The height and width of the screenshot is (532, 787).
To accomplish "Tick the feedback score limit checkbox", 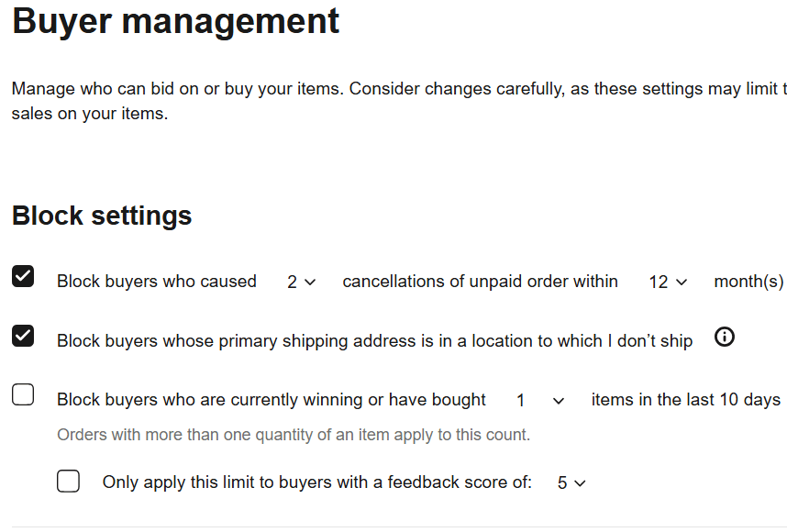I will click(x=68, y=482).
